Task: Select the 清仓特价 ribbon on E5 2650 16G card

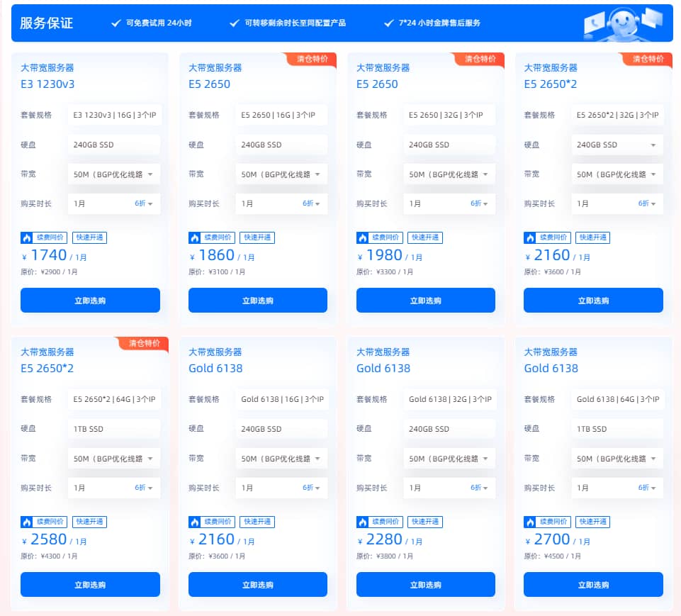Action: point(312,60)
